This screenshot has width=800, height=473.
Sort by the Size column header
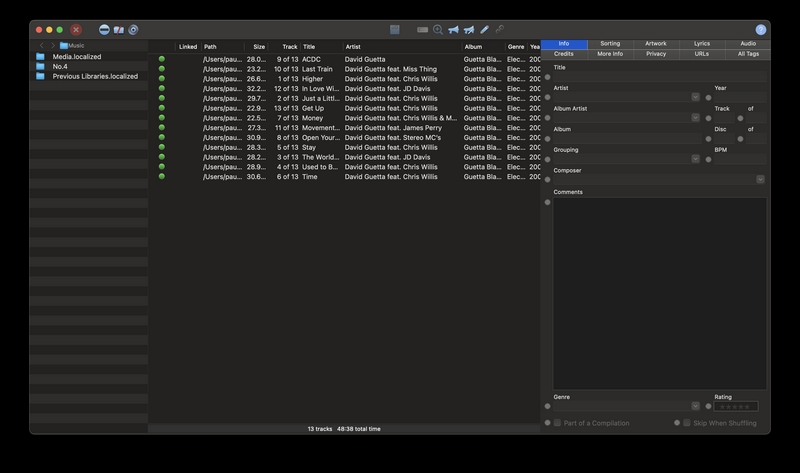click(x=256, y=47)
